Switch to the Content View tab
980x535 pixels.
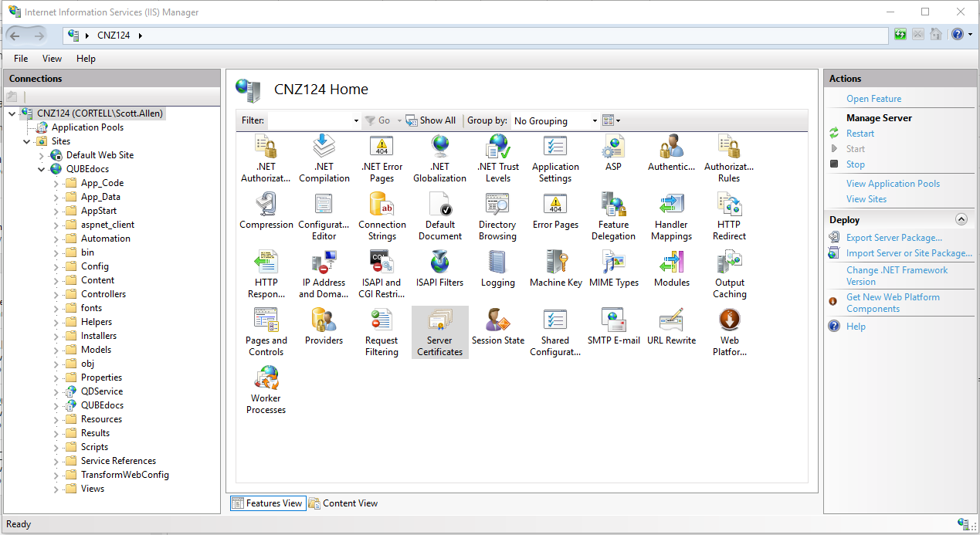coord(344,503)
